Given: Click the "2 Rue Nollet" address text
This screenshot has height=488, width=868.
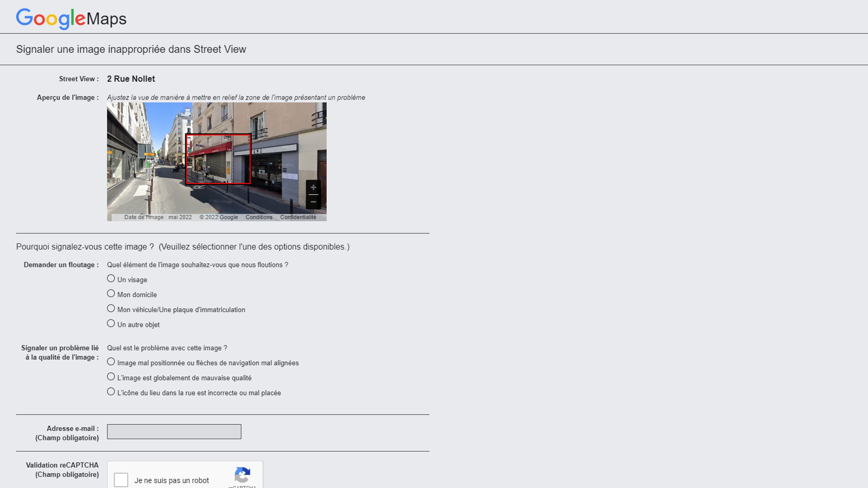Looking at the screenshot, I should [131, 78].
